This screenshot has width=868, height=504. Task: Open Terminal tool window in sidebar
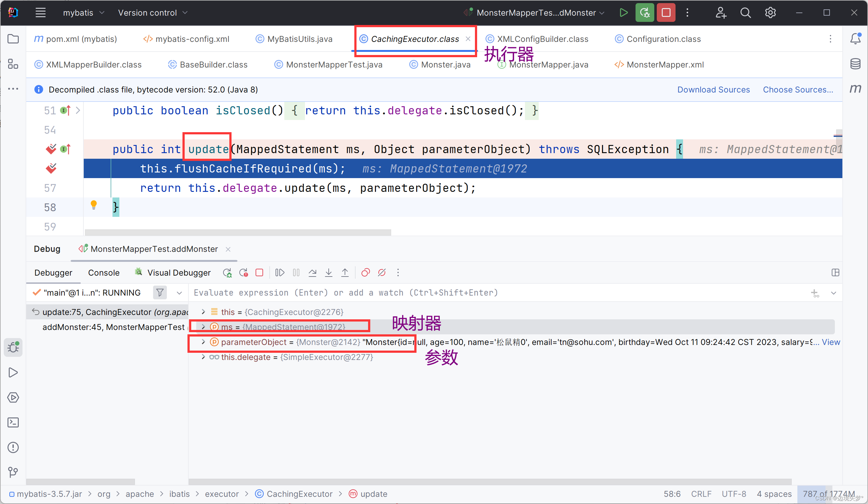click(x=13, y=422)
